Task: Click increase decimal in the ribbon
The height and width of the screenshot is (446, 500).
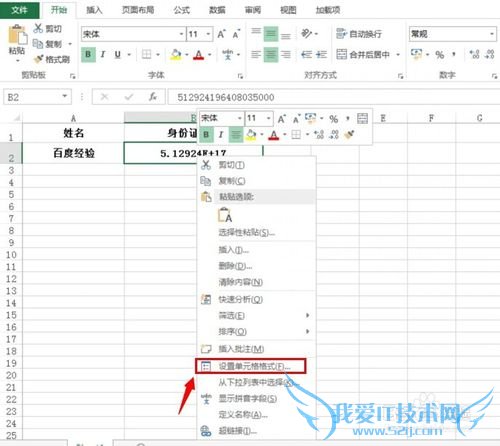Action: tap(474, 54)
